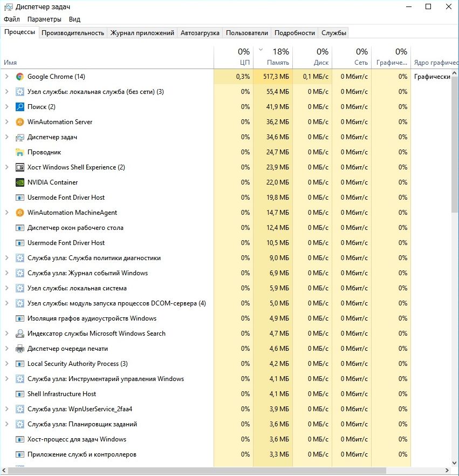Click the Google Chrome process icon

[x=20, y=77]
